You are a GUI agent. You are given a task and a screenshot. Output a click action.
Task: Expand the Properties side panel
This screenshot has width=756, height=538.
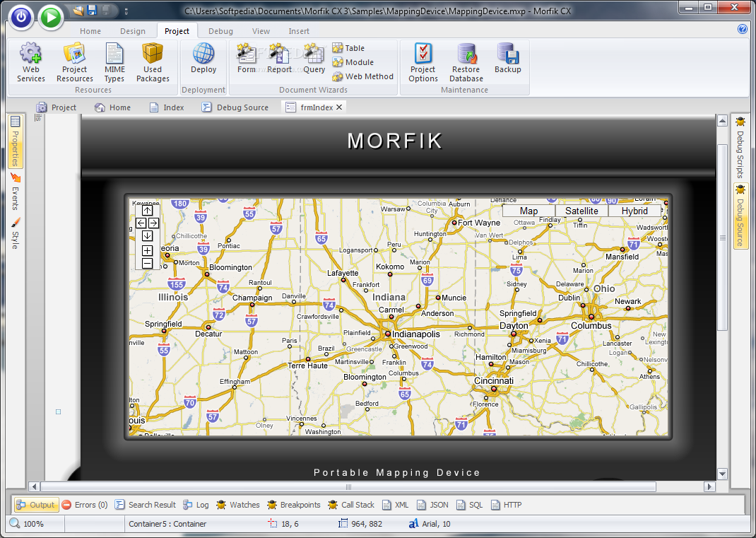[x=15, y=141]
